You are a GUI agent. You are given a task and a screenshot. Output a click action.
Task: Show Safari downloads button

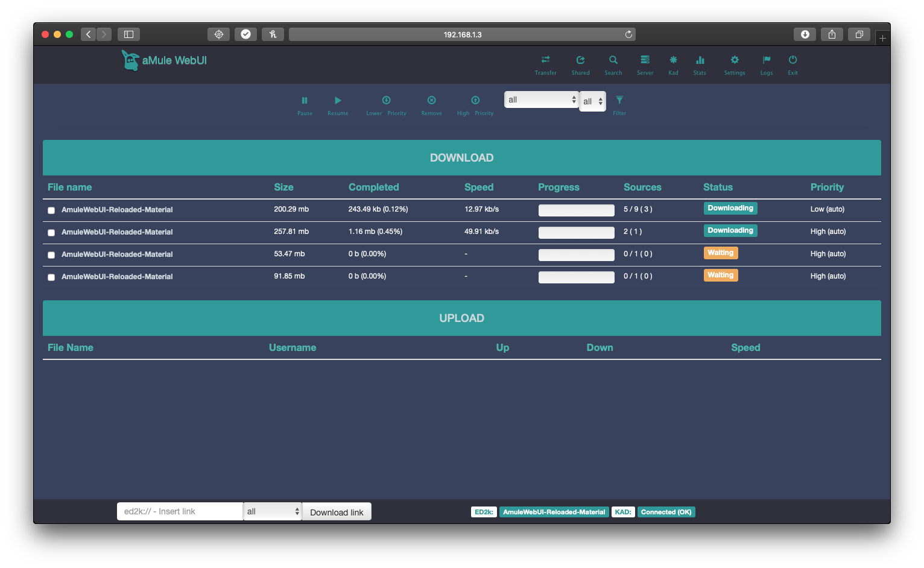(x=805, y=34)
